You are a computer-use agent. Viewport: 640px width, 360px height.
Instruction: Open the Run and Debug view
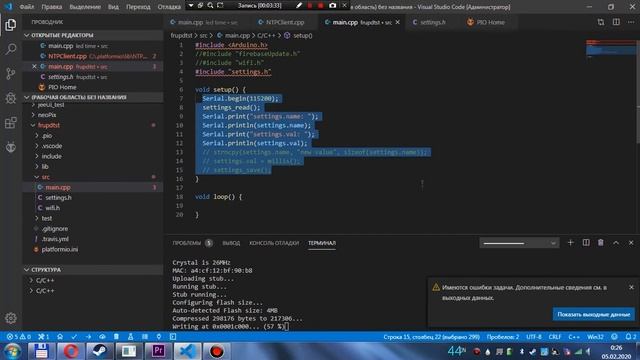point(11,98)
